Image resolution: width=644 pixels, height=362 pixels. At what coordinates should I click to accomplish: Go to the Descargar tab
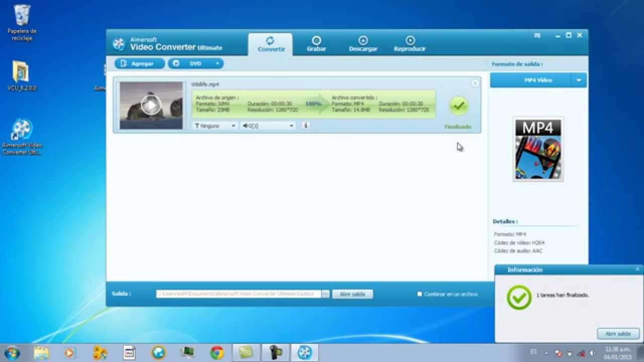tap(363, 44)
